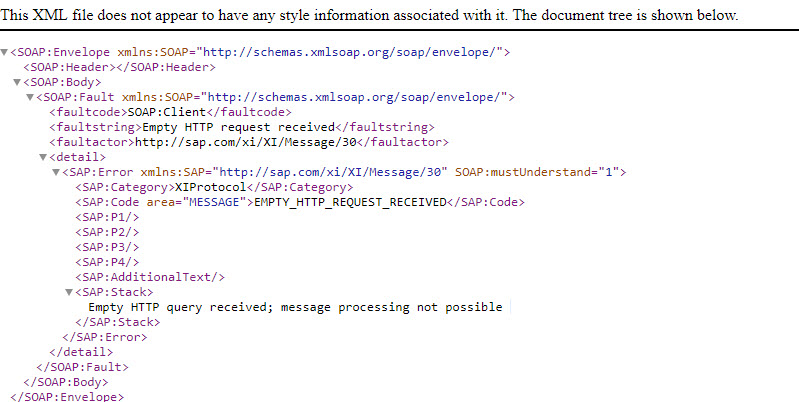The height and width of the screenshot is (402, 799).
Task: Click the SAP:P1 empty element
Action: click(107, 217)
